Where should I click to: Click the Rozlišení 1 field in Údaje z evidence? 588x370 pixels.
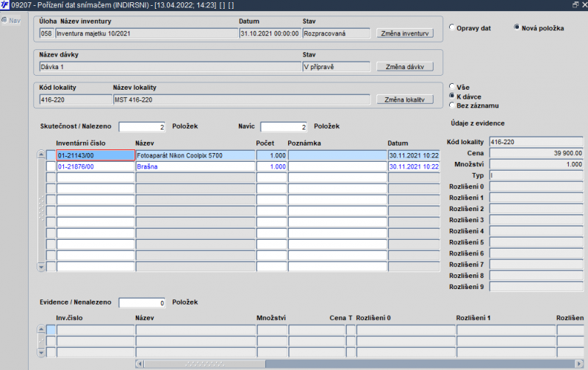tap(537, 198)
